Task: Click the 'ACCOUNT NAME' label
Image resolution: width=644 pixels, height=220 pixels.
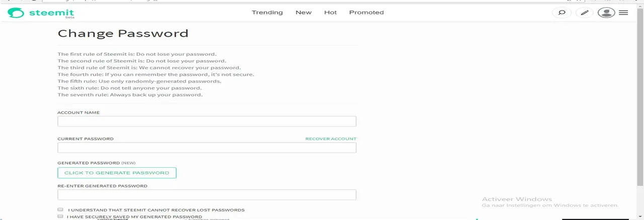Action: click(78, 113)
